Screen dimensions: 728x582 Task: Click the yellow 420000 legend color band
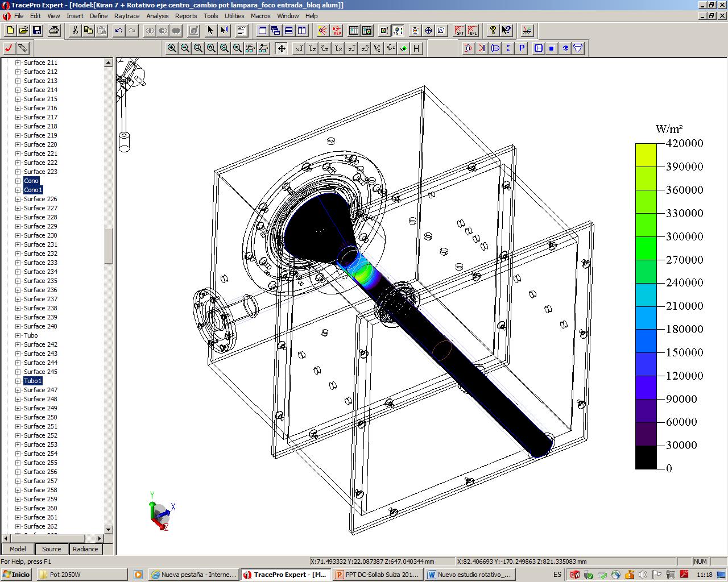click(646, 155)
